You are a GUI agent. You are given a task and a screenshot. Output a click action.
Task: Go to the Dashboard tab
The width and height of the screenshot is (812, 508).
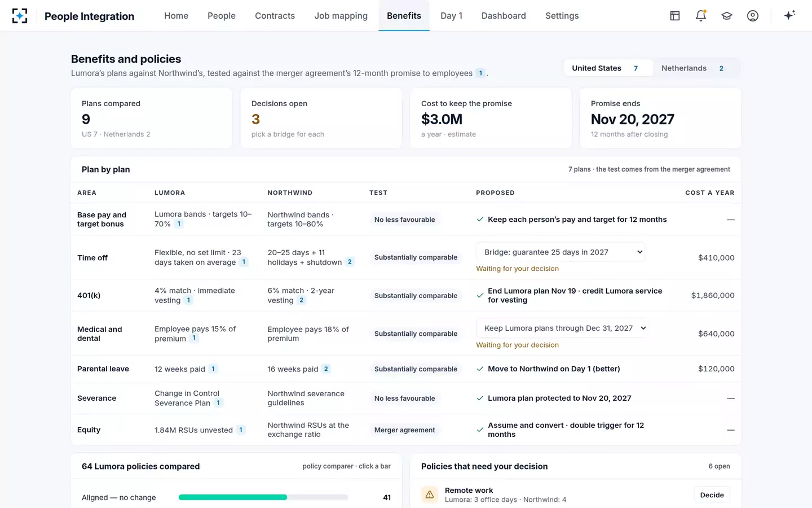tap(504, 16)
